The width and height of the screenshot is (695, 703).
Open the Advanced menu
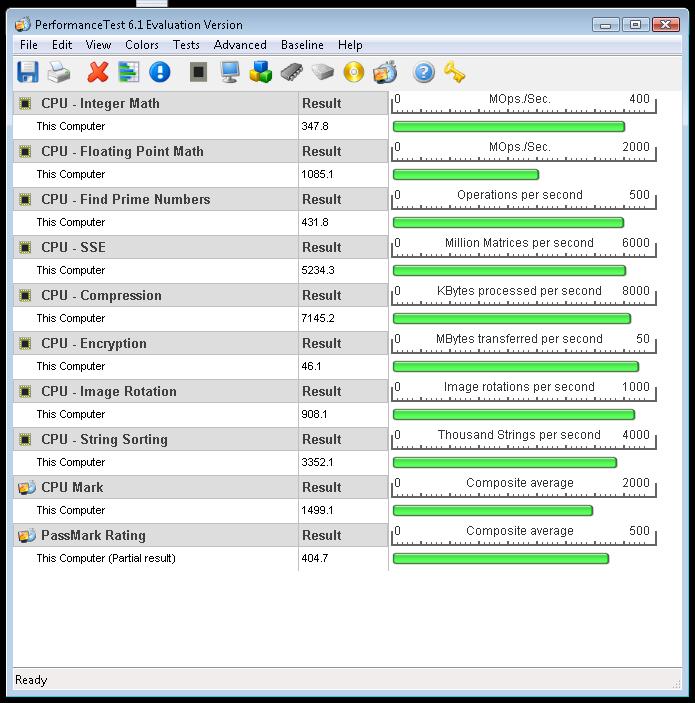tap(240, 45)
